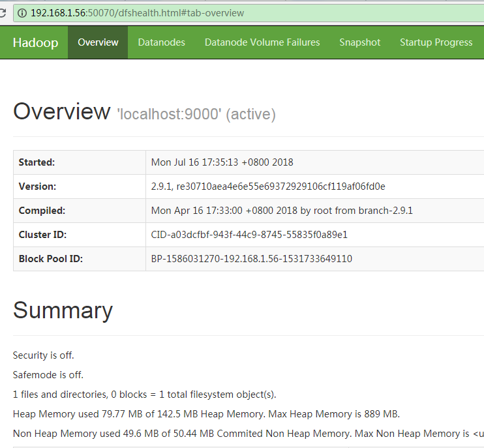Screen dimensions: 484x448
Task: Click the Block Pool ID value
Action: 251,259
